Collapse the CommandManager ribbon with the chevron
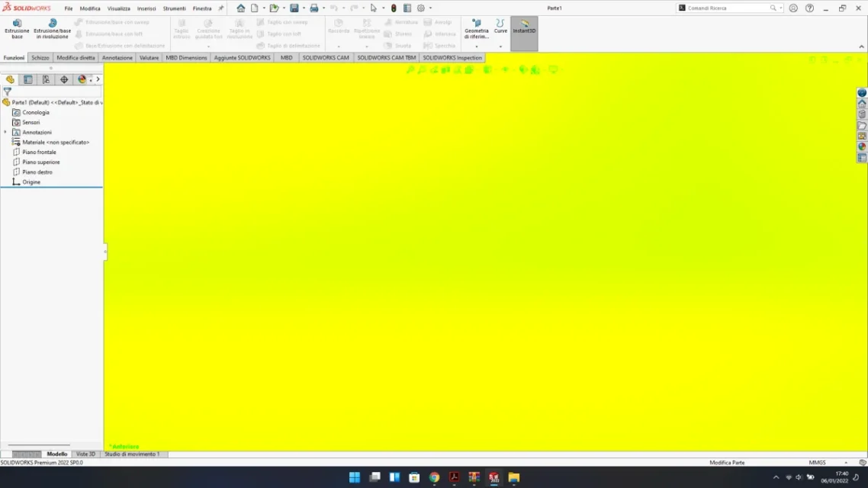The image size is (868, 488). pos(863,47)
